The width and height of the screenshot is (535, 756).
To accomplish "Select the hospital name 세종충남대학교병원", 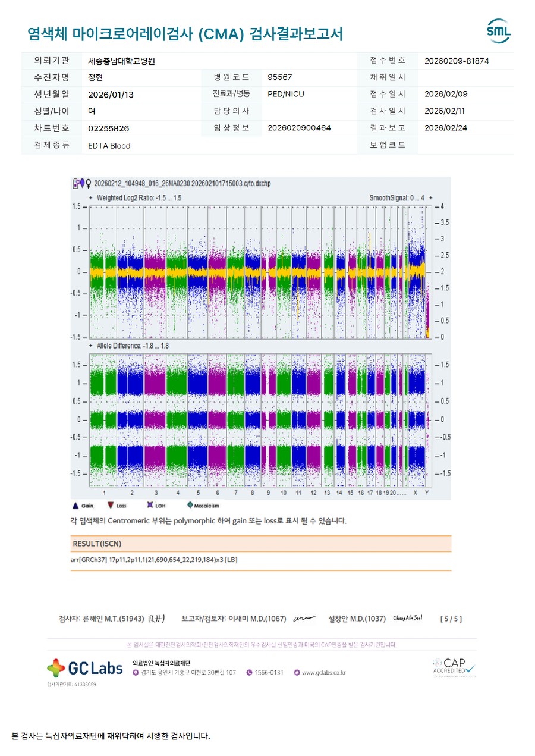I will point(121,61).
